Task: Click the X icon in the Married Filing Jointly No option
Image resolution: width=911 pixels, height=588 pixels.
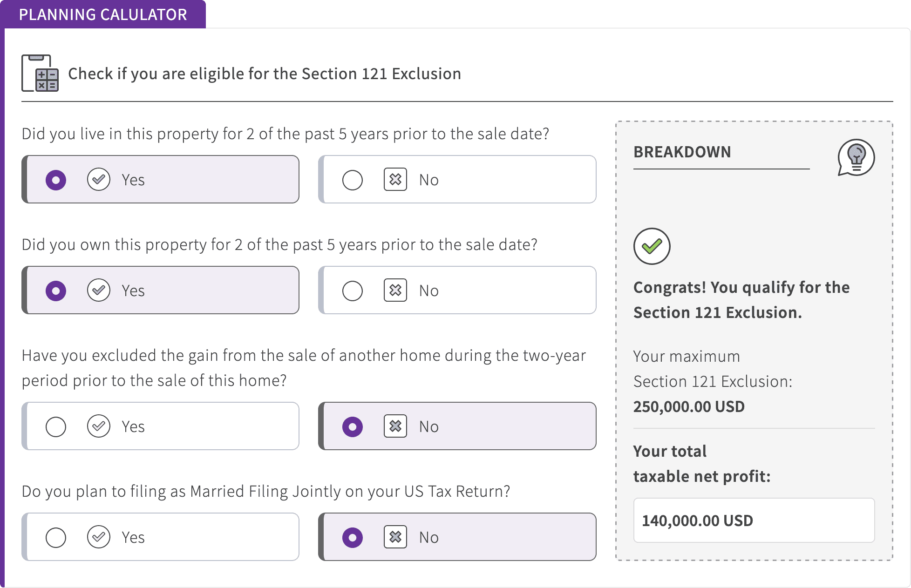Action: [x=395, y=537]
